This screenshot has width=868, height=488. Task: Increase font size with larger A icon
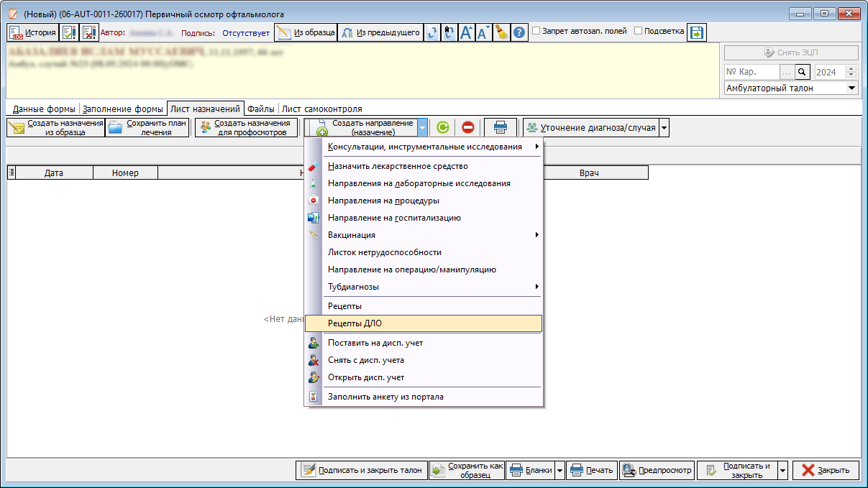467,32
